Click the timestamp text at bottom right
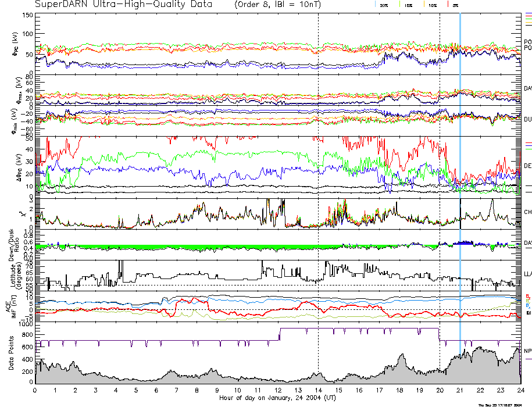This screenshot has height=407, width=532. 500,405
